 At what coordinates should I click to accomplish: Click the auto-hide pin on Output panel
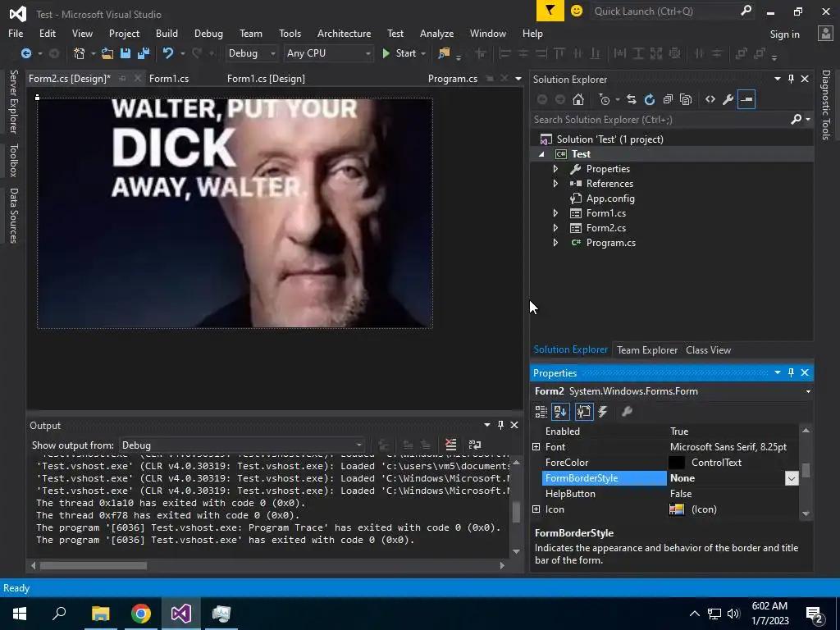(500, 425)
